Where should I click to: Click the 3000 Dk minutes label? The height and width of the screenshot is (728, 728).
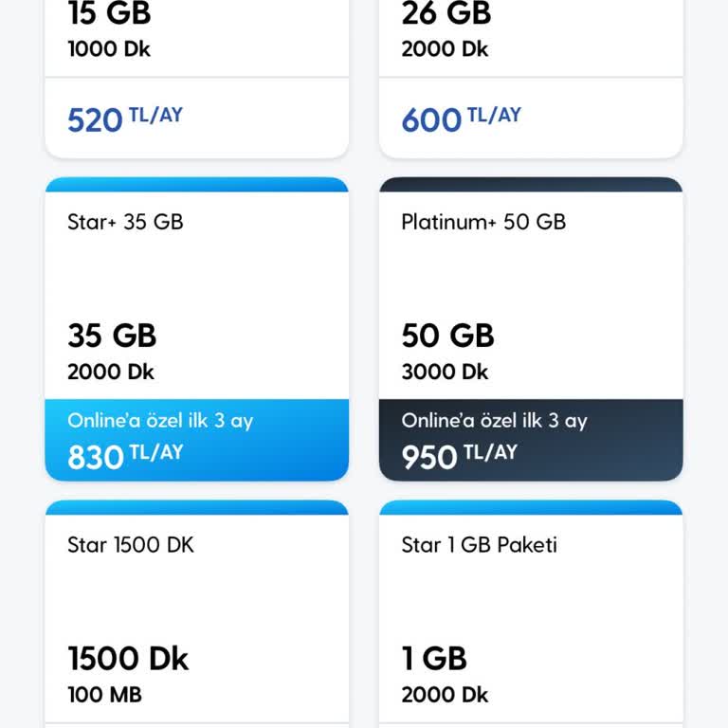click(445, 373)
